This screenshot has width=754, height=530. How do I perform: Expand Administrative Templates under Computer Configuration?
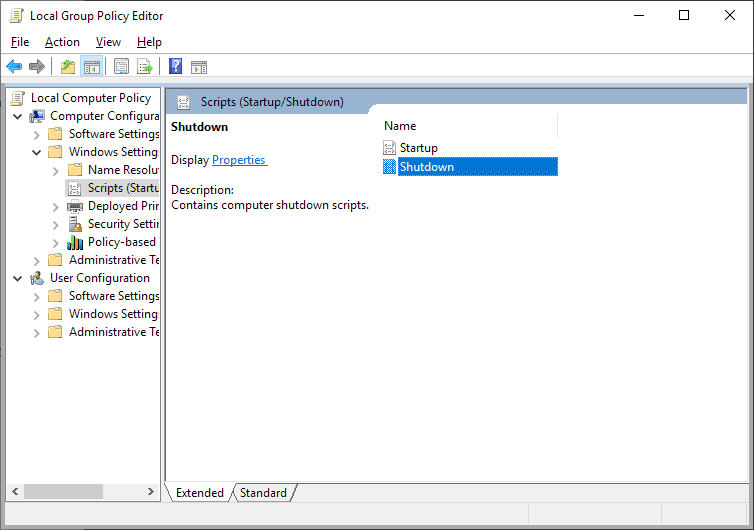[x=37, y=261]
